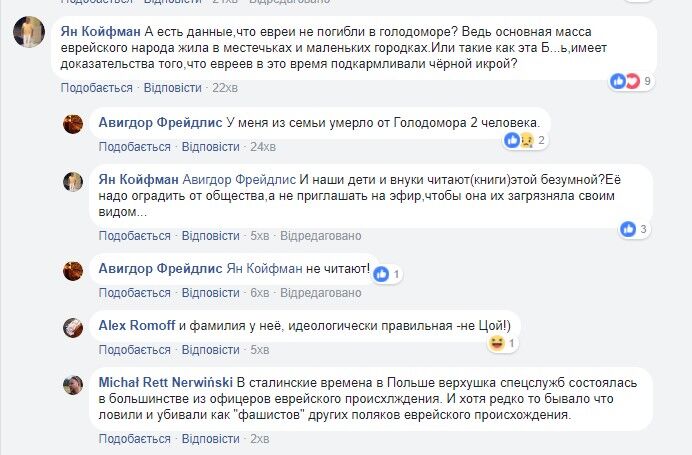Reply to Michał Rett Nerwiński's comment
692x455 pixels.
click(212, 439)
